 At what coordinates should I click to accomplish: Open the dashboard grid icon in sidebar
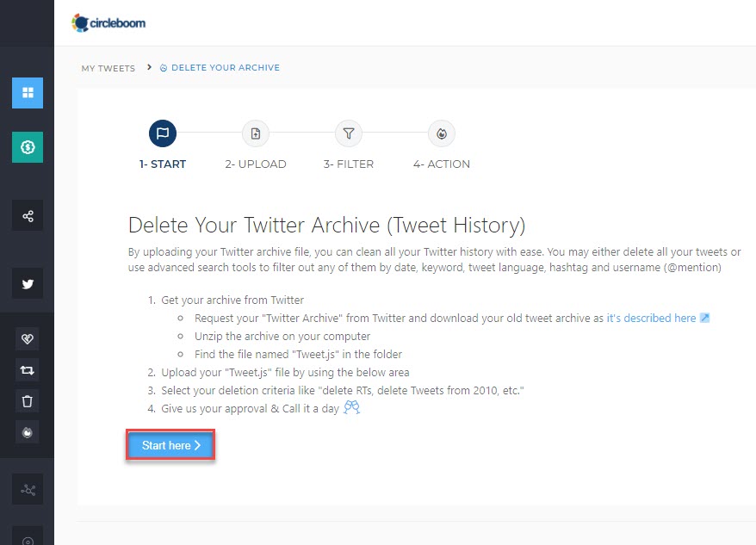pos(28,93)
